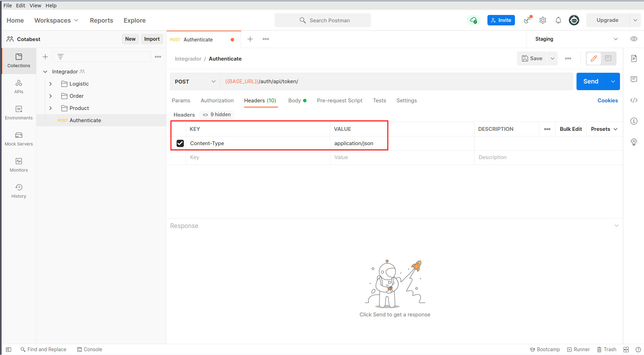Image resolution: width=644 pixels, height=355 pixels.
Task: Open the Upgrade dropdown arrow
Action: point(635,20)
